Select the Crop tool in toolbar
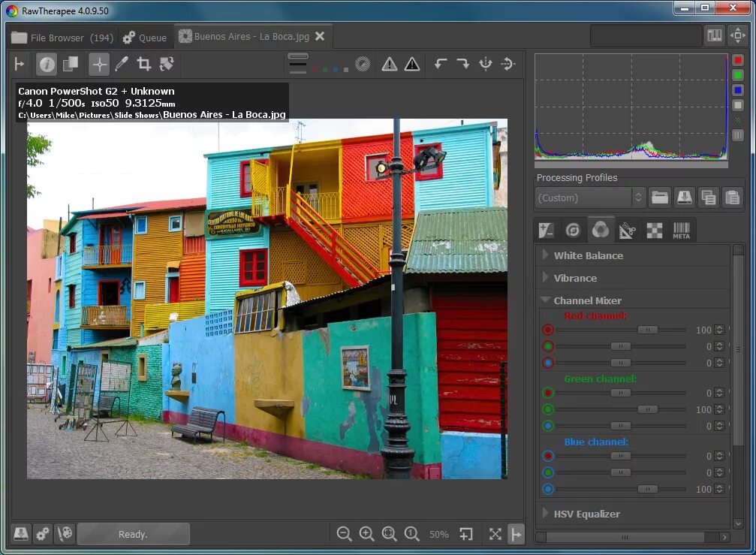This screenshot has width=756, height=555. 144,65
